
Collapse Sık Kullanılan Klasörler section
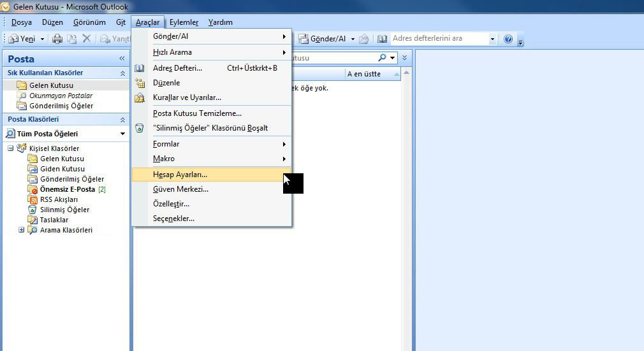point(122,73)
